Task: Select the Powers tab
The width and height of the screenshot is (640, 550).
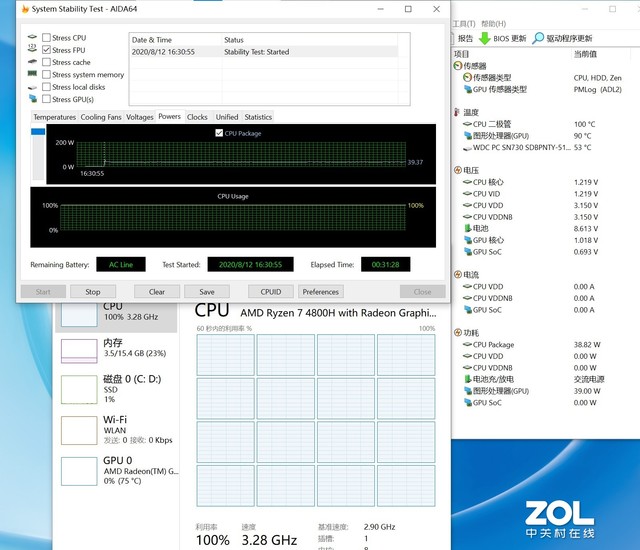Action: (x=169, y=116)
